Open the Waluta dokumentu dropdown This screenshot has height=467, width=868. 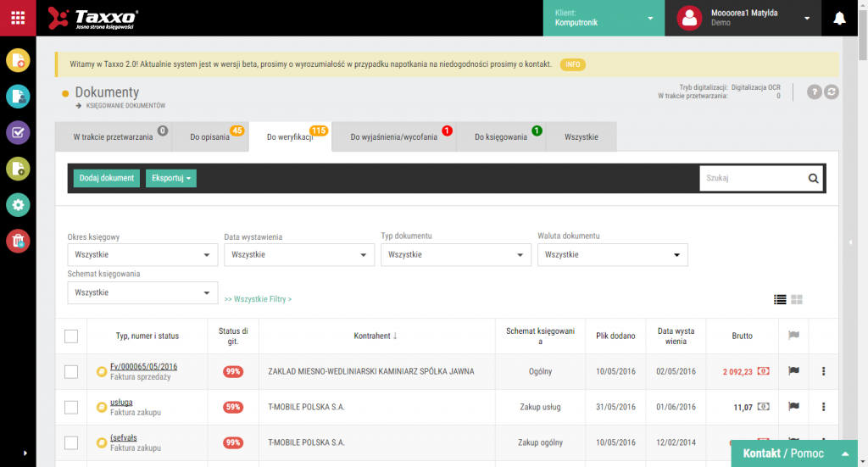point(613,254)
